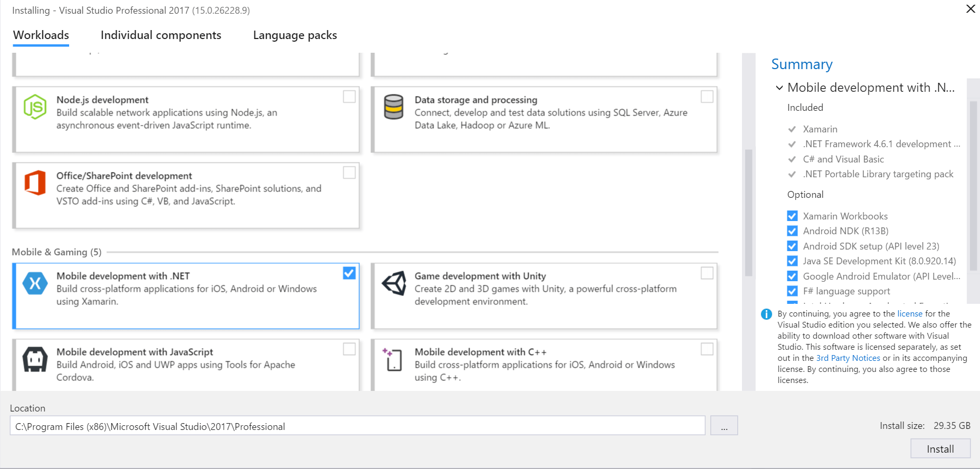
Task: Click C# and Visual Basic item
Action: (843, 159)
